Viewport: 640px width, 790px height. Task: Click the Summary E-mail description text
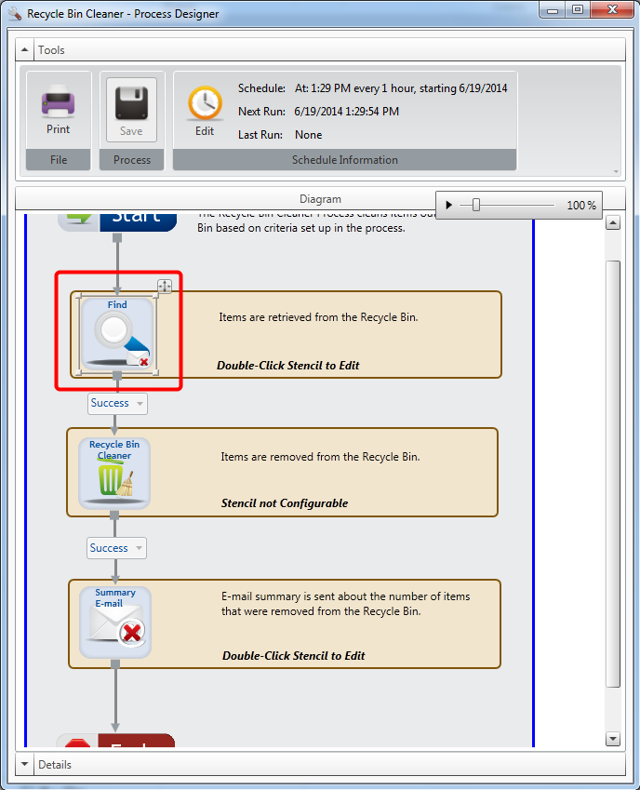tap(345, 604)
